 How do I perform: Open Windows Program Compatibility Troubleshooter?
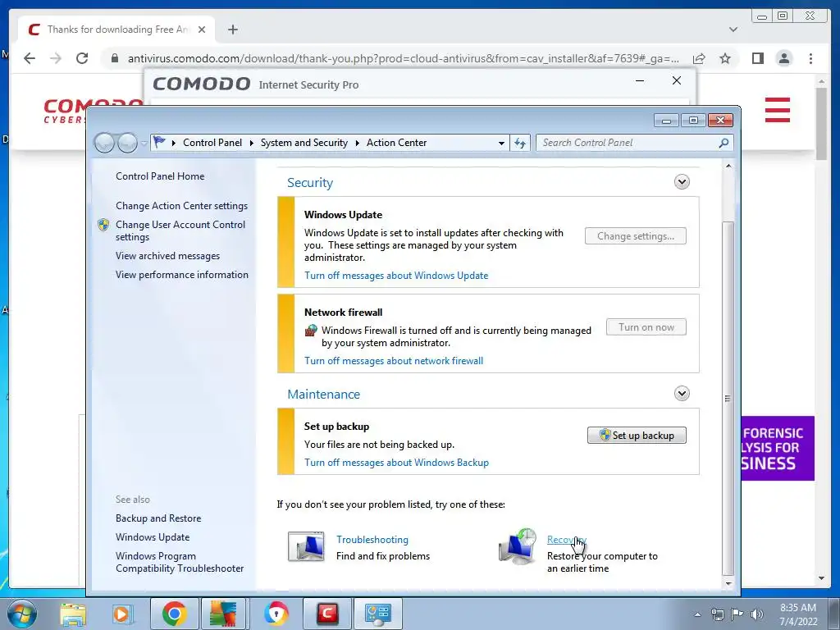tap(180, 563)
